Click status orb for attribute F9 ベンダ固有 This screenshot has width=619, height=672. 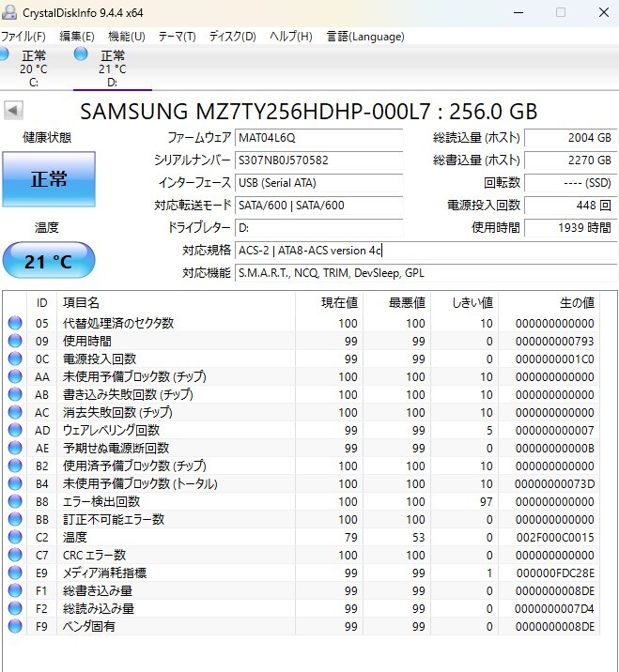click(x=15, y=626)
